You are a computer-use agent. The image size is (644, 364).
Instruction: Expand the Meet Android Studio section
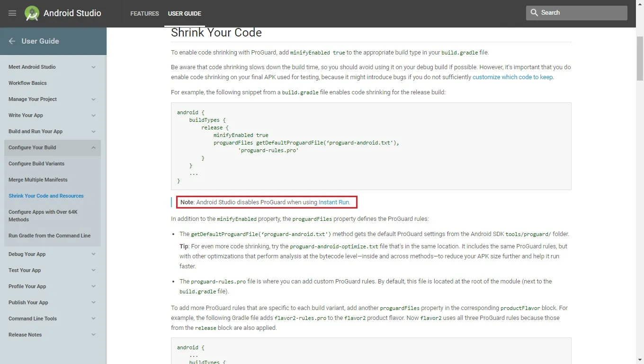pyautogui.click(x=93, y=67)
